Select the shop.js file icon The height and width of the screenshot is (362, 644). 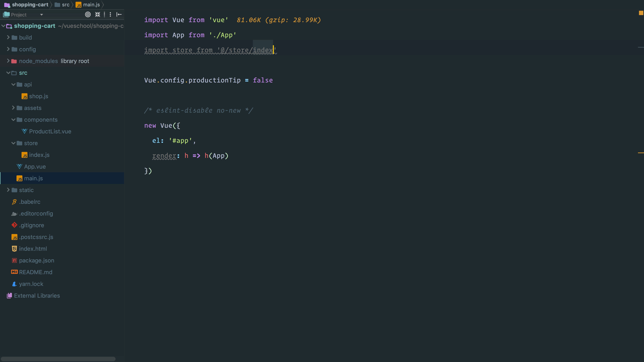coord(24,96)
